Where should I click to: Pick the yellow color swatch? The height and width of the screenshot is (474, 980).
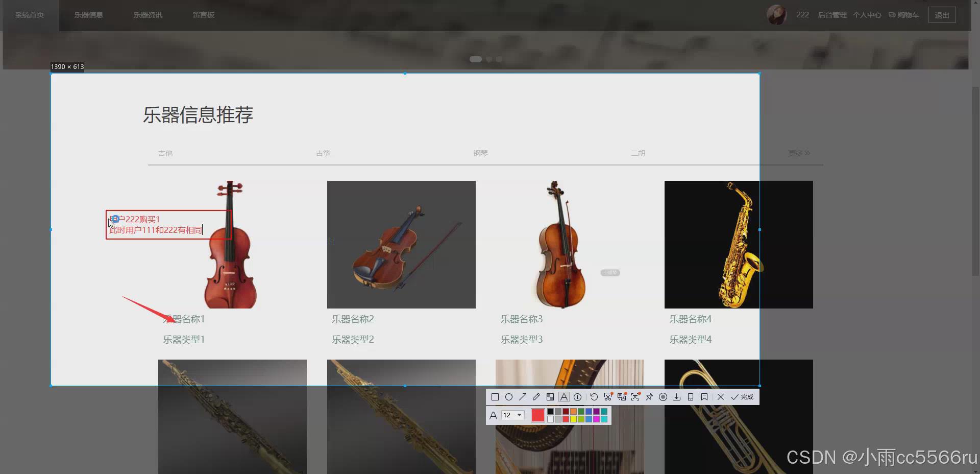click(x=573, y=419)
